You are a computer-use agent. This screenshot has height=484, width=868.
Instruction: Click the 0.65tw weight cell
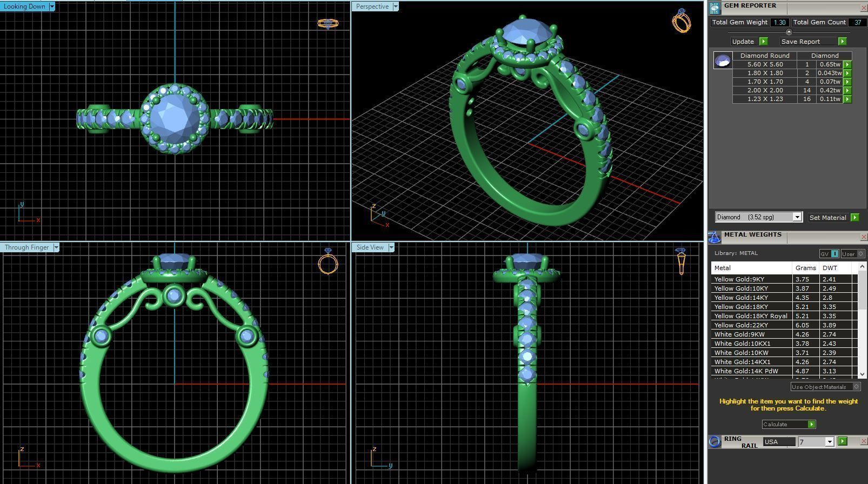click(830, 64)
